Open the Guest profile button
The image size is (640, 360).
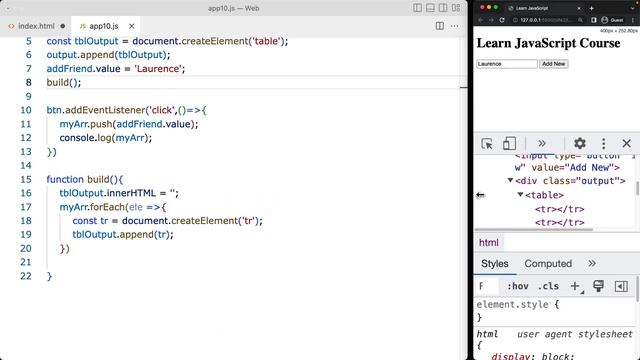[x=612, y=20]
